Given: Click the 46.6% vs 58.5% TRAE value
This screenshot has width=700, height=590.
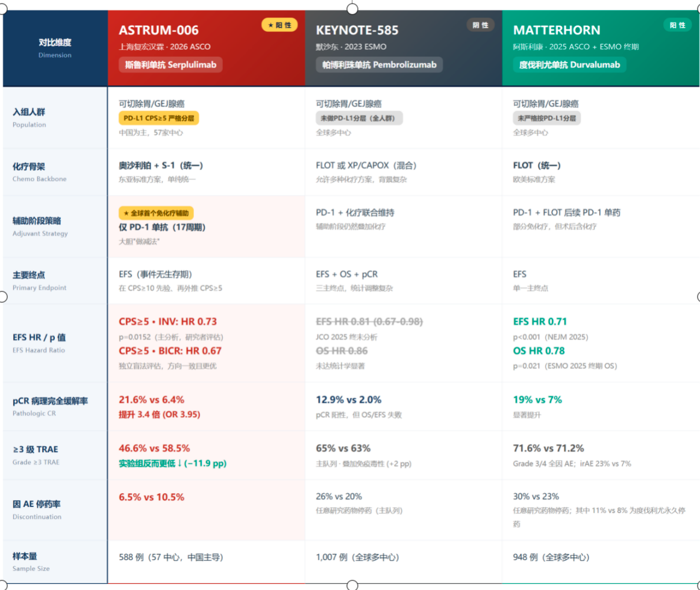Looking at the screenshot, I should (154, 448).
